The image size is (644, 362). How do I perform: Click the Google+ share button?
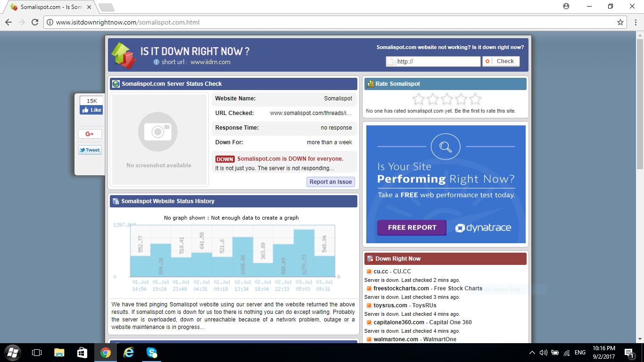coord(90,134)
